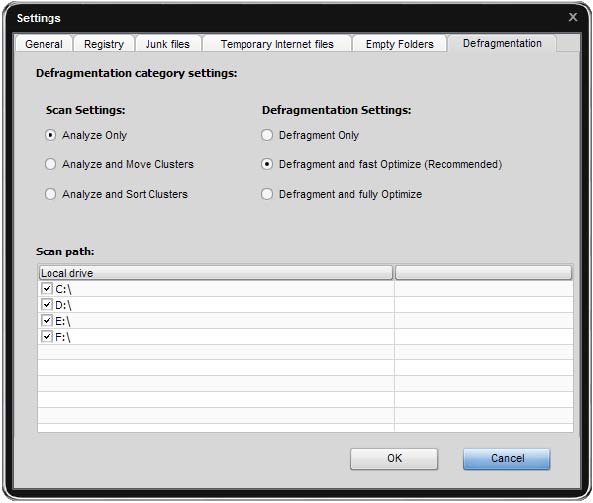Click the blank second column header
Viewport: 593px width, 503px height.
[483, 273]
